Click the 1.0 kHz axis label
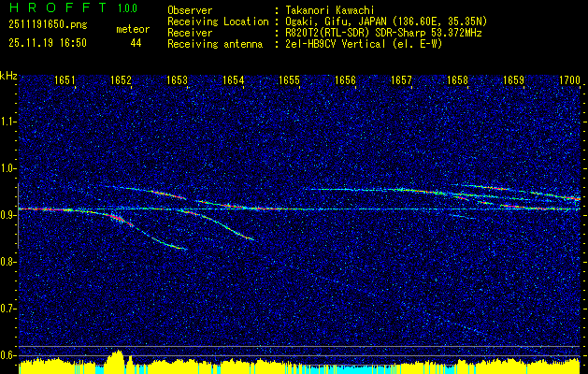The width and height of the screenshot is (588, 374). pos(7,168)
